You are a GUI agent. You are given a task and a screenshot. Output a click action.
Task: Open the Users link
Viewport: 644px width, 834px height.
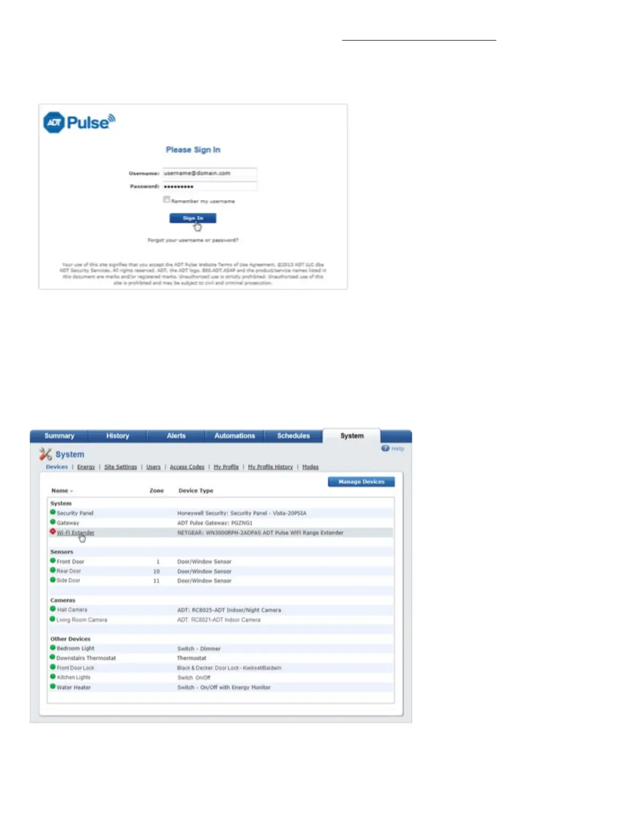click(153, 467)
